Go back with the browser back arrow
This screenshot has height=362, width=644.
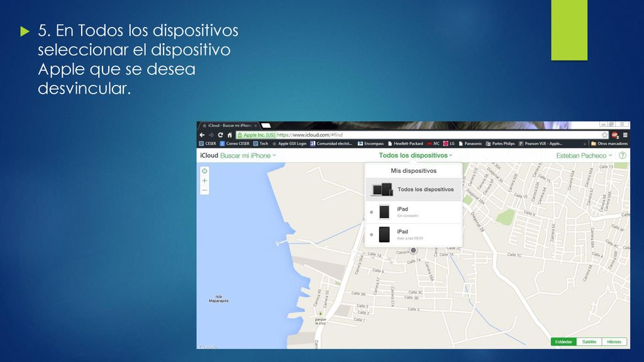[x=202, y=135]
